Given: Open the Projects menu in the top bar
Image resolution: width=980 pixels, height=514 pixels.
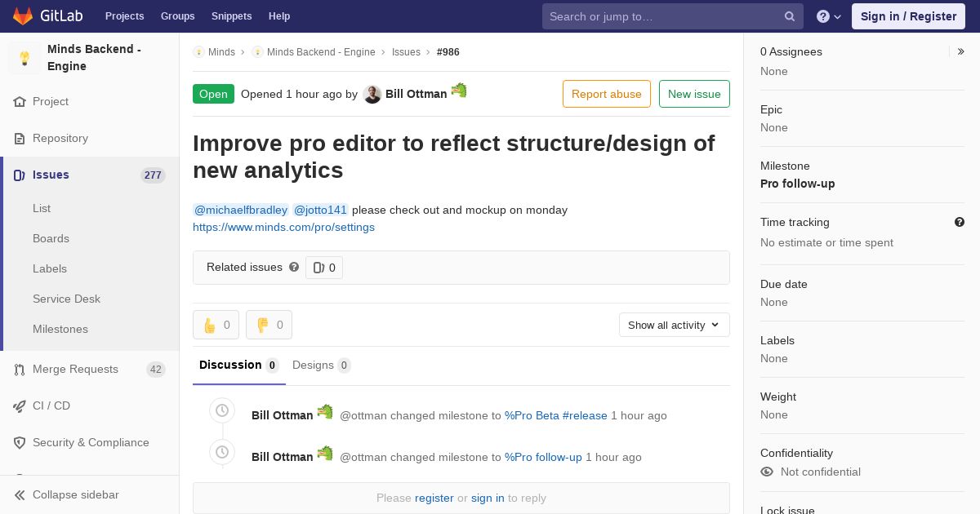Looking at the screenshot, I should coord(125,16).
